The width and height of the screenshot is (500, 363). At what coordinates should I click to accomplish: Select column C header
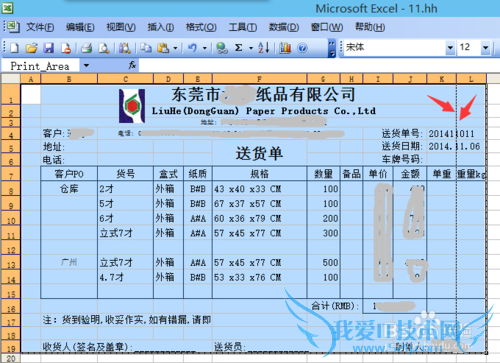(x=125, y=79)
